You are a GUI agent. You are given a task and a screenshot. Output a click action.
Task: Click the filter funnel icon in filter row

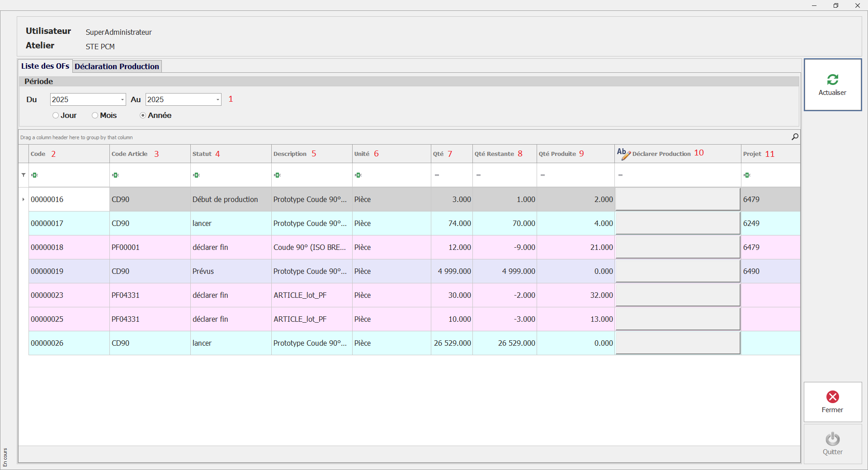point(24,175)
